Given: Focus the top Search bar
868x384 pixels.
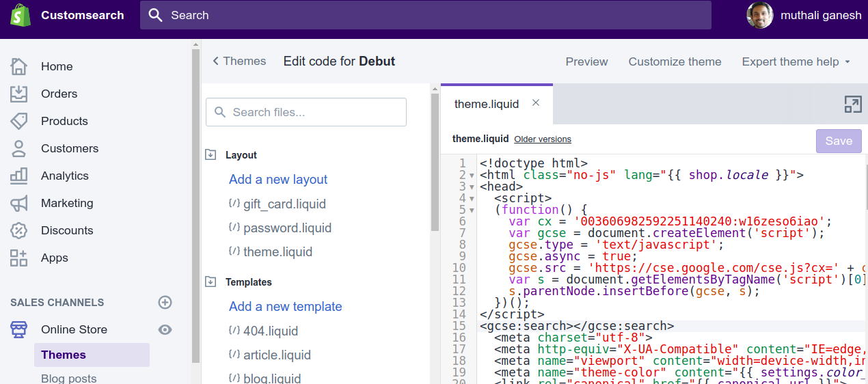Looking at the screenshot, I should (426, 15).
